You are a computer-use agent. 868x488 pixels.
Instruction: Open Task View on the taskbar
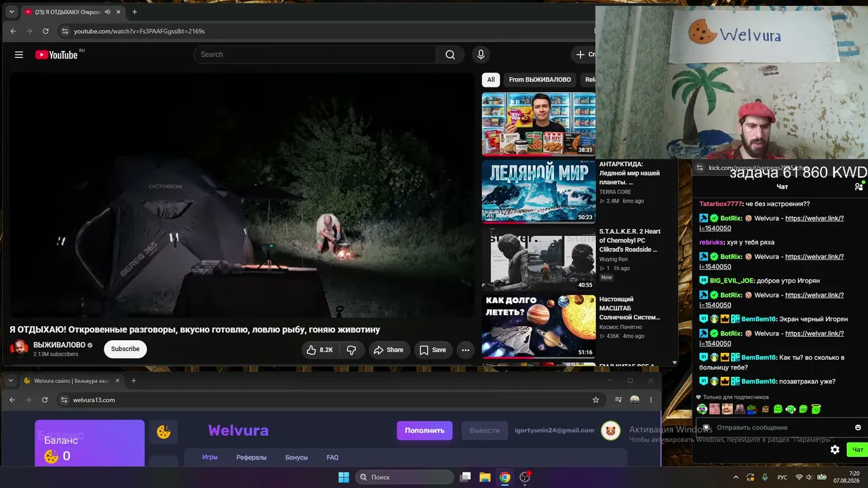[x=465, y=477]
